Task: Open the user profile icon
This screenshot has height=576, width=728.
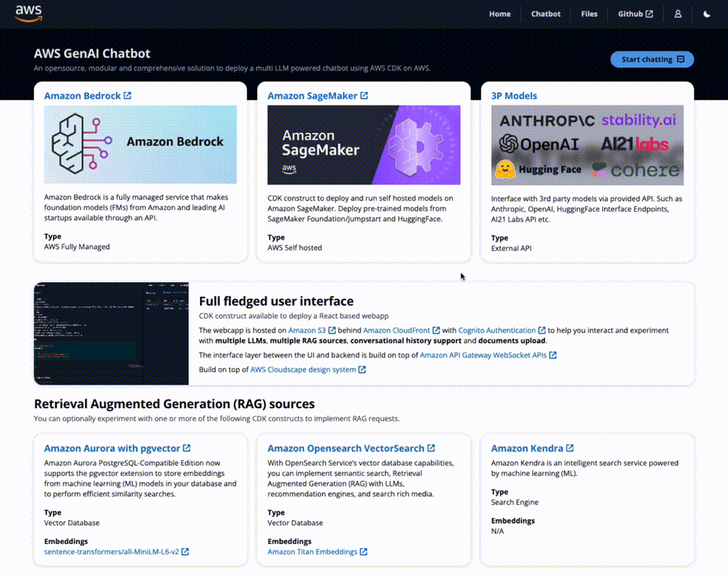Action: click(x=678, y=14)
